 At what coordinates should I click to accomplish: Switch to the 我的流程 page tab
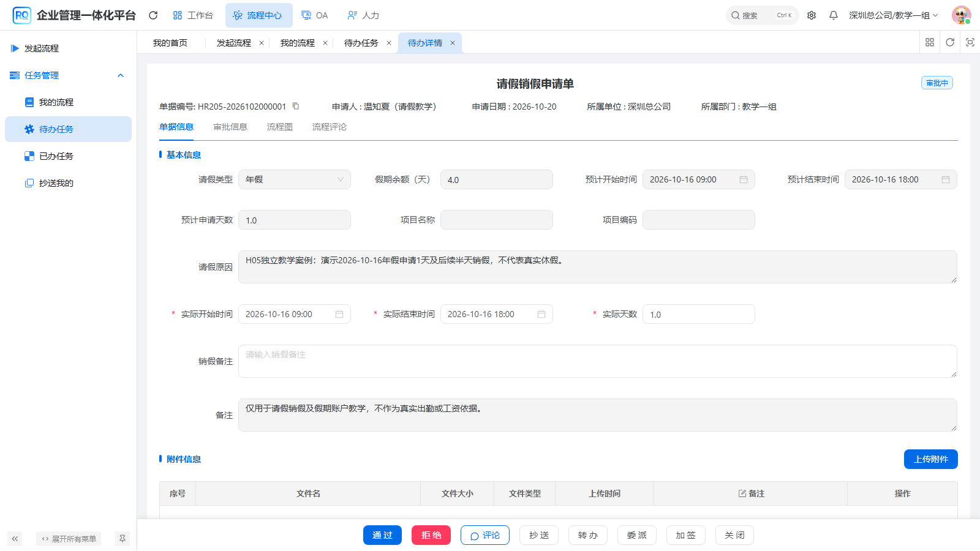point(298,43)
